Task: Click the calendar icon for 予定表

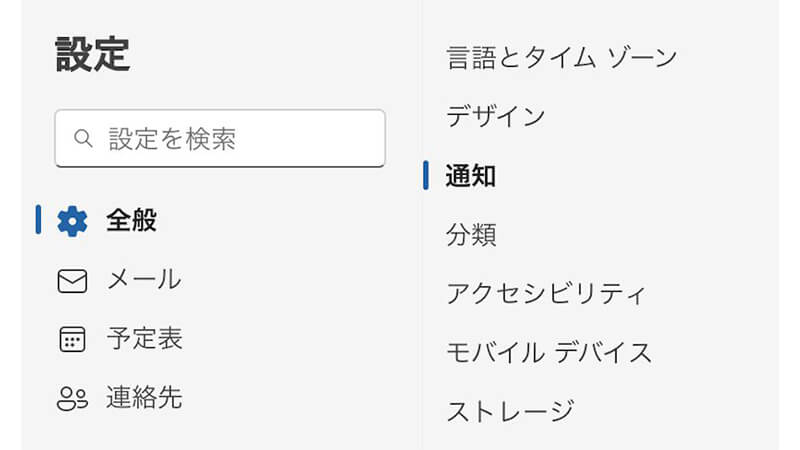Action: (72, 340)
